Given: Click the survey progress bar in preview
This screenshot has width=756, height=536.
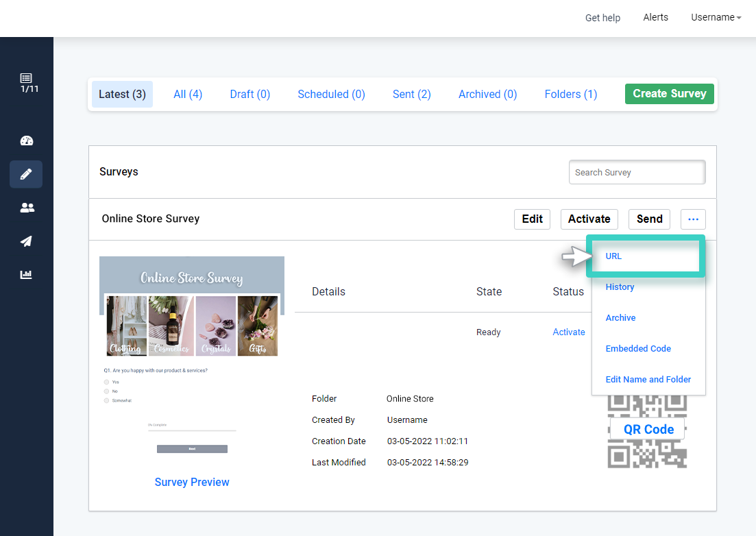Looking at the screenshot, I should tap(192, 430).
